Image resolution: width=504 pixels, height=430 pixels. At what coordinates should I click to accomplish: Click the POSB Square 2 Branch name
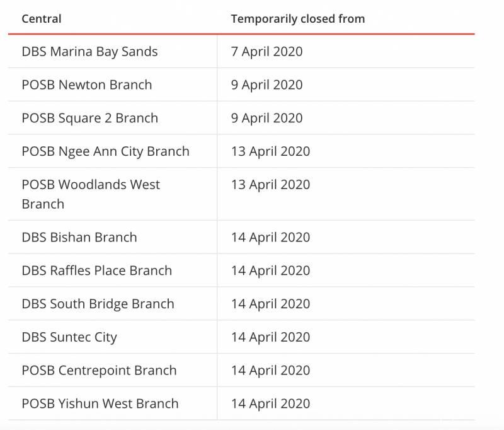[x=89, y=119]
